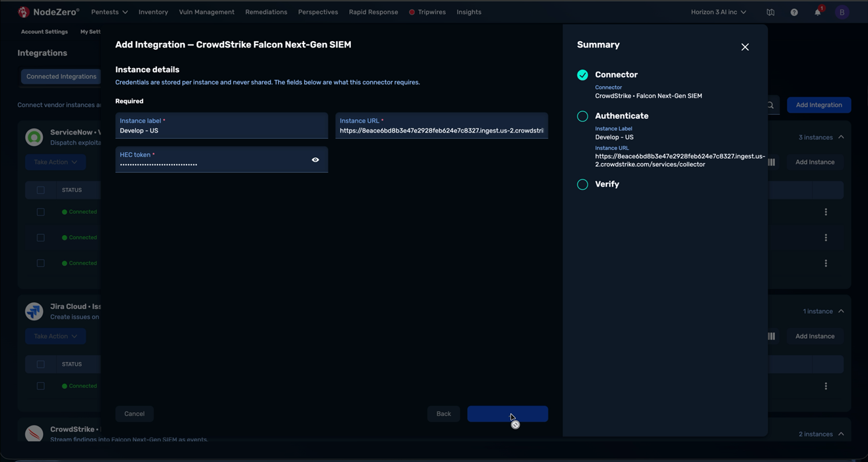Click the Cancel button
The height and width of the screenshot is (462, 868).
[134, 414]
